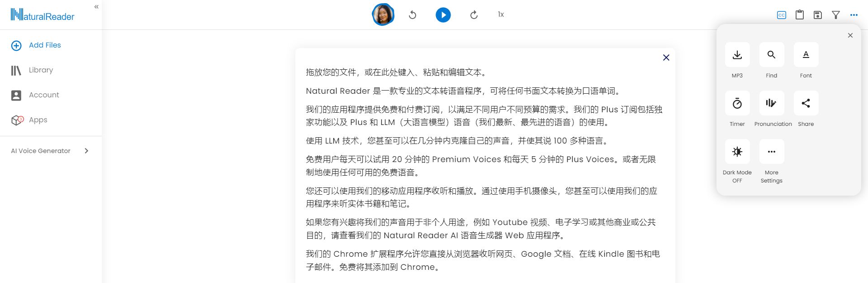Download audio with MP3 icon

[737, 55]
